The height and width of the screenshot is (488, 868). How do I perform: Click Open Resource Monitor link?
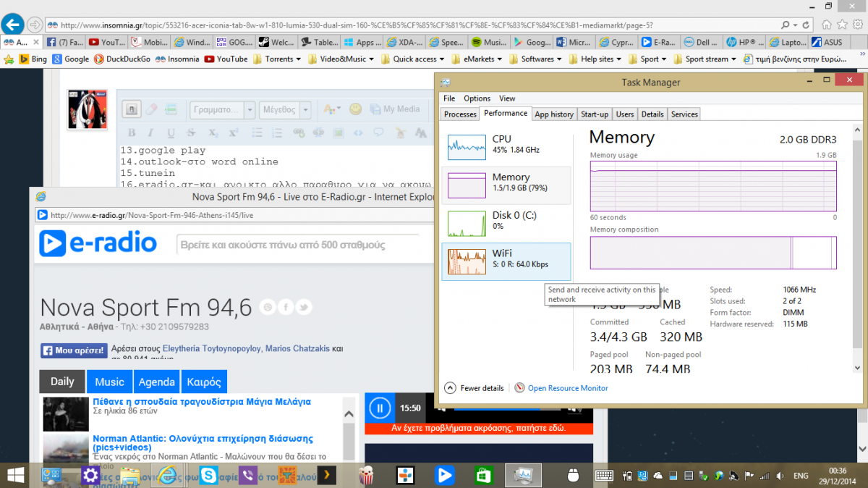pos(568,388)
